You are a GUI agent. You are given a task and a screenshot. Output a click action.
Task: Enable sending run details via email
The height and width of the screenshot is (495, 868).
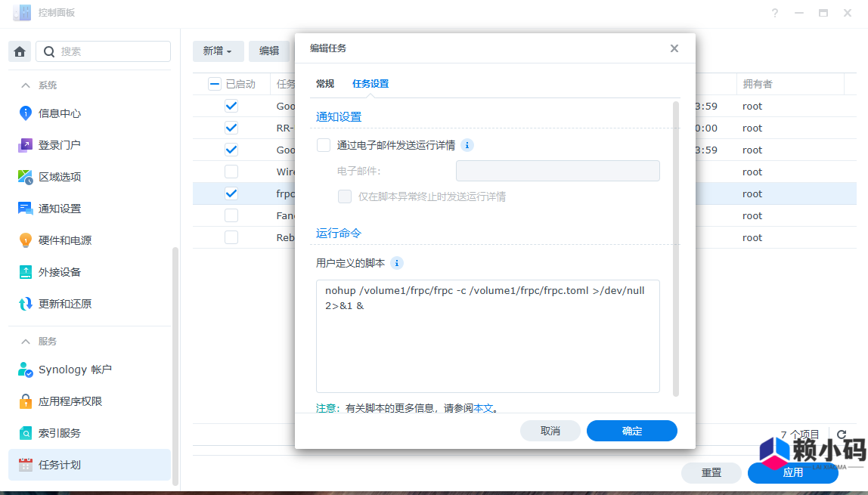[323, 144]
